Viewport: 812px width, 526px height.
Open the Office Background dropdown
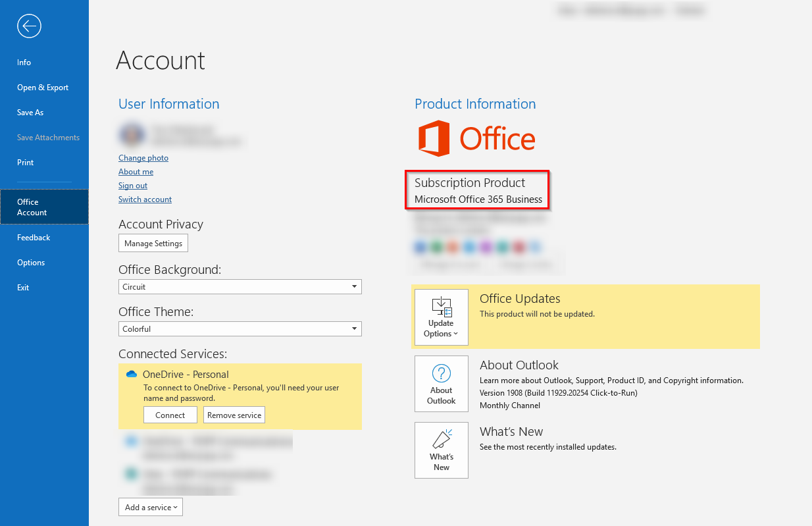(355, 286)
